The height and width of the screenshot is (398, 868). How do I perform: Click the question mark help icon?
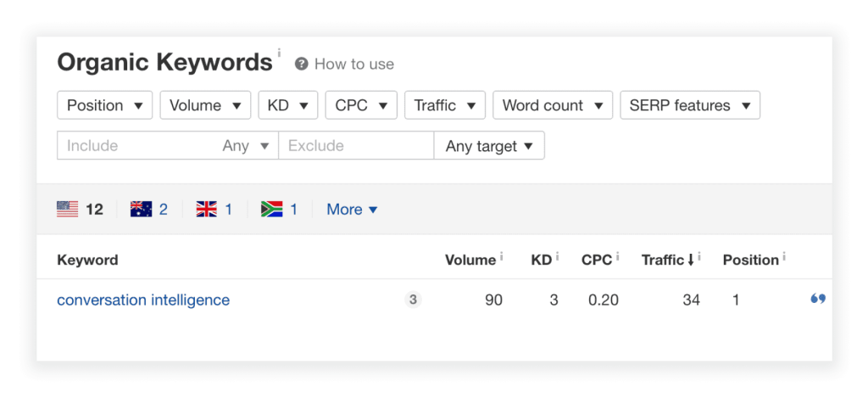click(x=301, y=64)
